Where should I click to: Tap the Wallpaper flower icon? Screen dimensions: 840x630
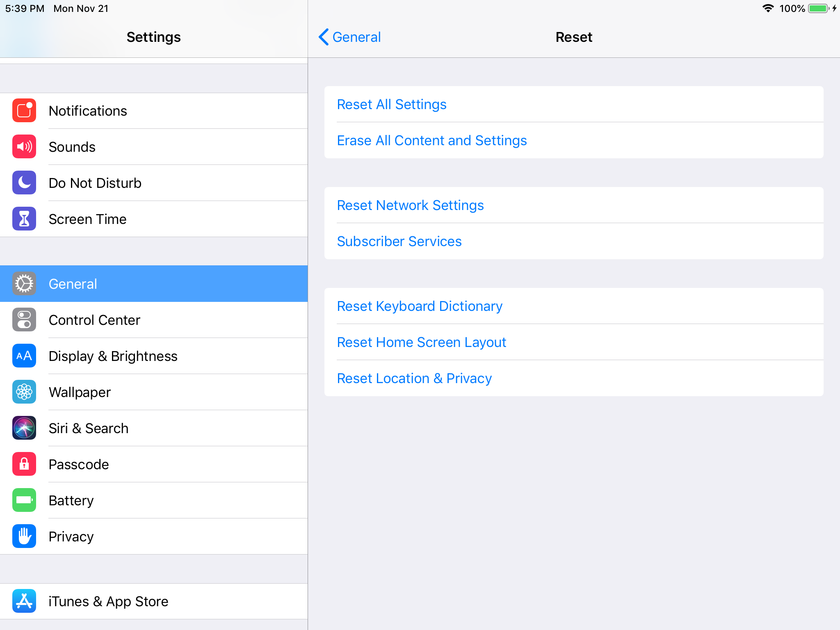click(x=24, y=392)
